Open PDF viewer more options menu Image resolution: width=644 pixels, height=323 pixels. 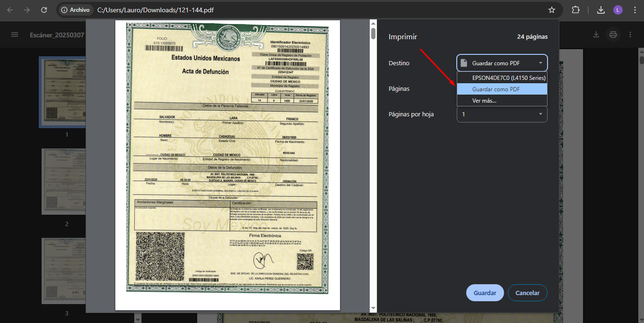click(630, 35)
